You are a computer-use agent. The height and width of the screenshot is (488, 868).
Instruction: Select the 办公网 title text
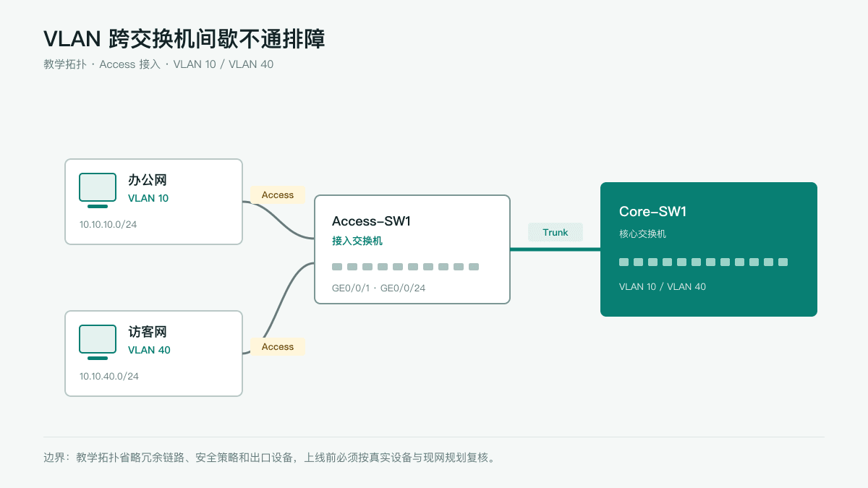coord(148,180)
